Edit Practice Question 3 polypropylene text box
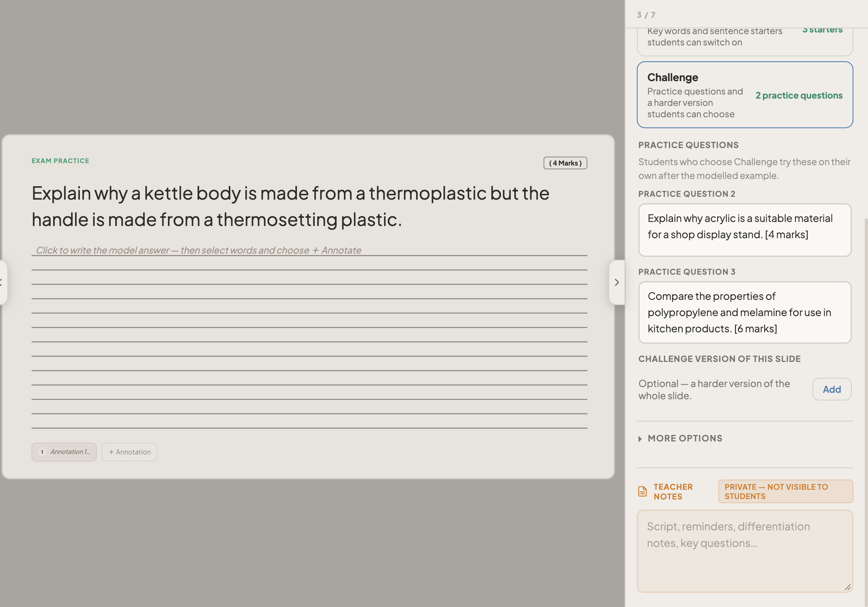The height and width of the screenshot is (607, 868). point(745,312)
